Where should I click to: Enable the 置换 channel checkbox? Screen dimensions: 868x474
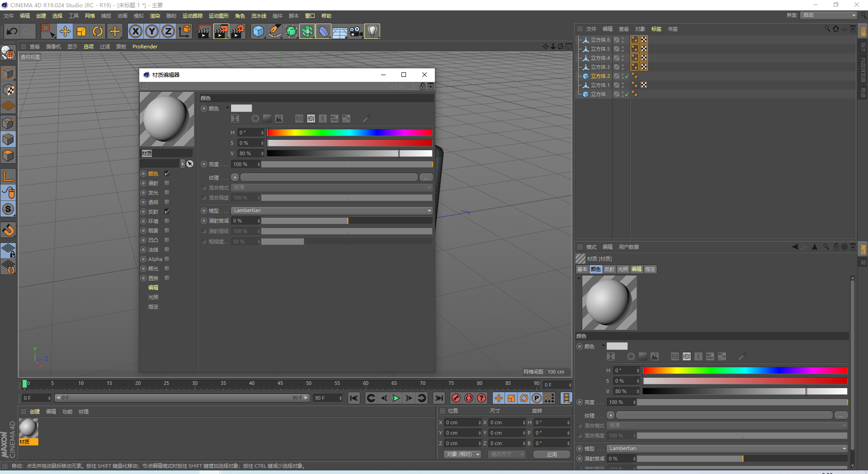click(x=167, y=278)
